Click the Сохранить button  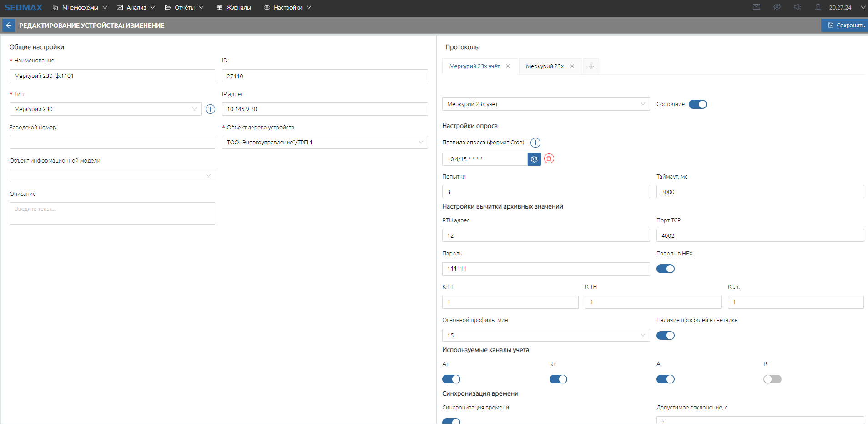tap(846, 26)
